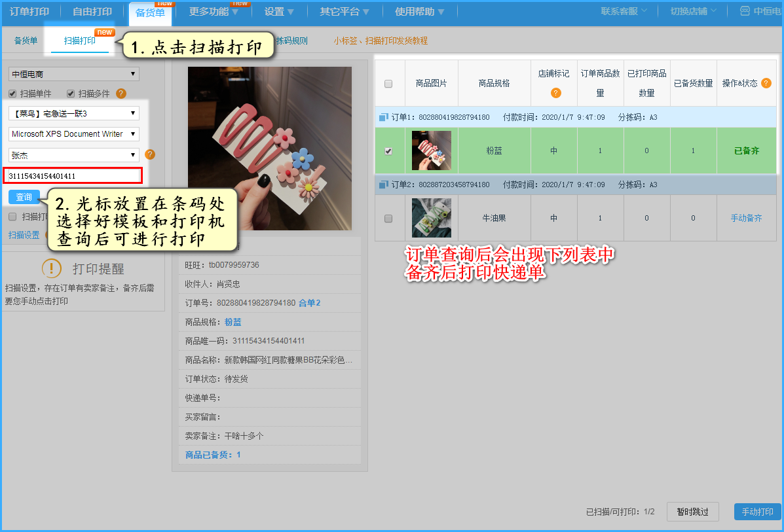784x532 pixels.
Task: Switch to the 备货单 top tab
Action: click(x=150, y=13)
